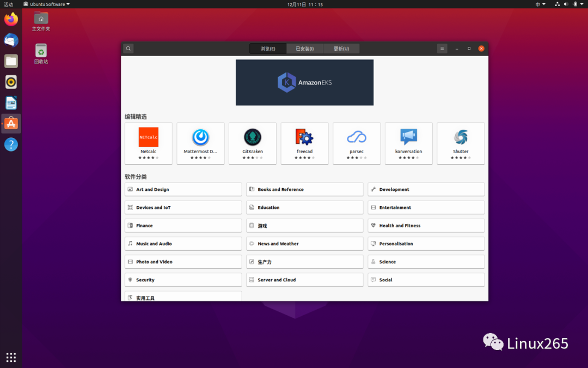588x368 pixels.
Task: Launch Thunderbird mail from the dock
Action: tap(11, 40)
